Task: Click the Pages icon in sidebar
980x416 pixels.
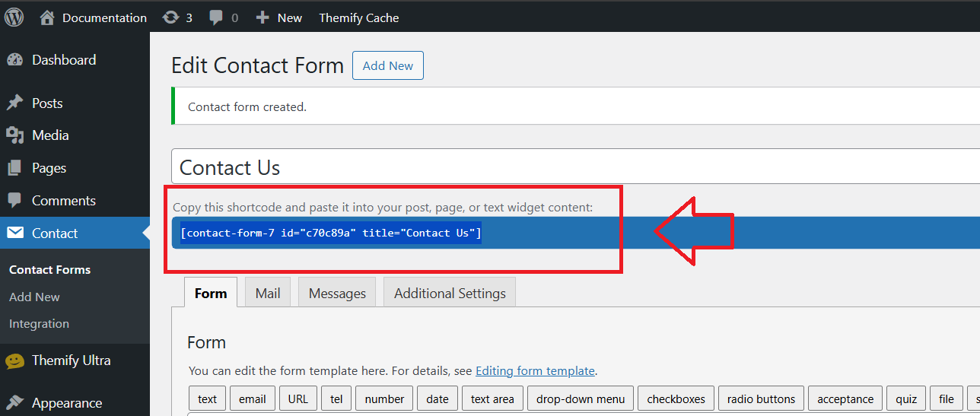Action: pyautogui.click(x=14, y=168)
